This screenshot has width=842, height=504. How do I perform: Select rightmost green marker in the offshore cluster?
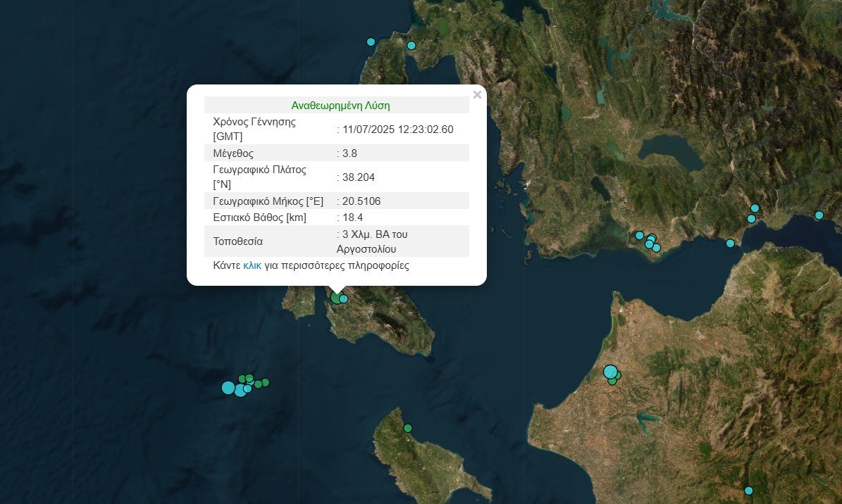(265, 382)
